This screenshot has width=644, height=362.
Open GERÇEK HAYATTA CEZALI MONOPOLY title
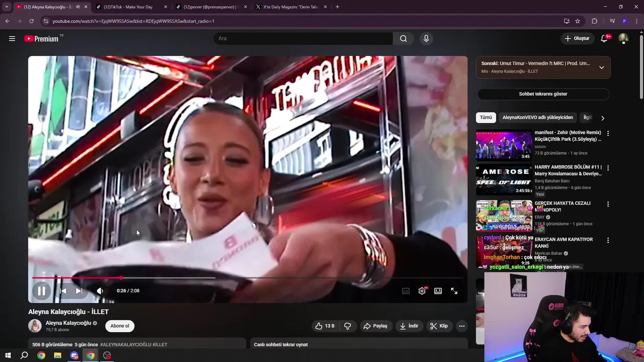tap(562, 206)
